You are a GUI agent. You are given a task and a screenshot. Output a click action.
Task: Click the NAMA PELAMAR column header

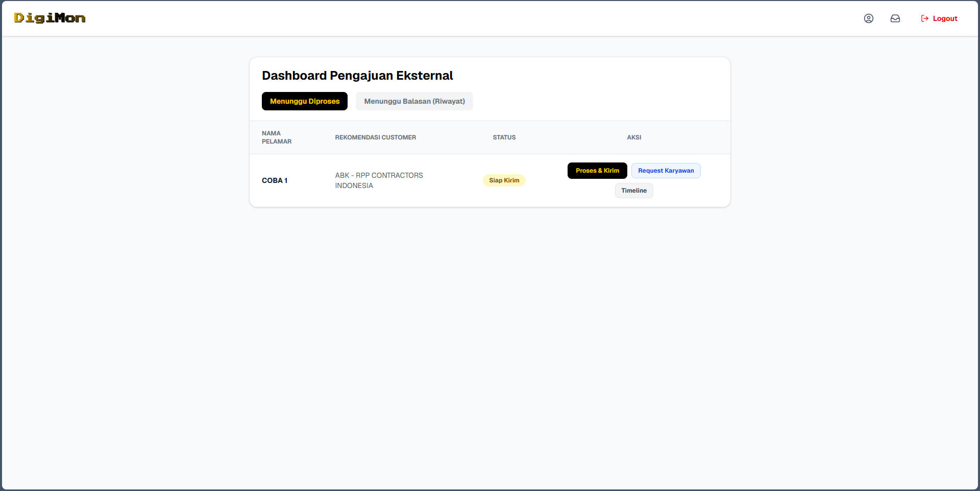(277, 137)
